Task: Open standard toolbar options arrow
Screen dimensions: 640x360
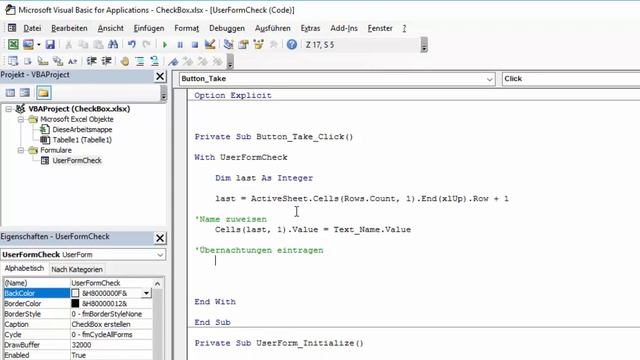Action: [x=424, y=45]
